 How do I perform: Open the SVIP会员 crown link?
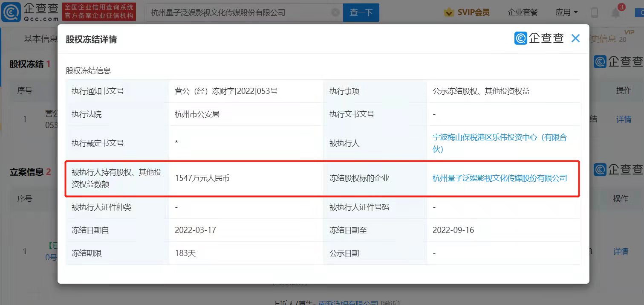[x=467, y=12]
